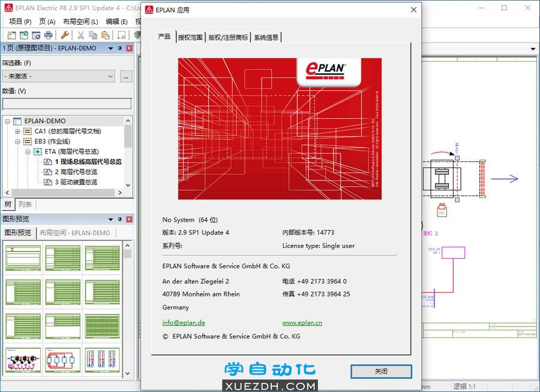
Task: Switch to the 列表 tab
Action: coord(25,204)
